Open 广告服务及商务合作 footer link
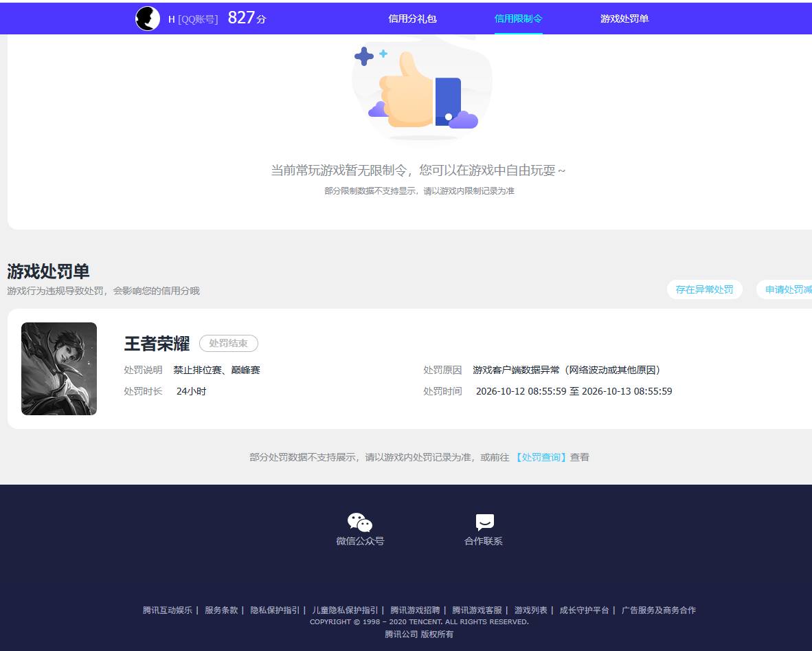Screen dimensions: 812x651 click(x=659, y=610)
